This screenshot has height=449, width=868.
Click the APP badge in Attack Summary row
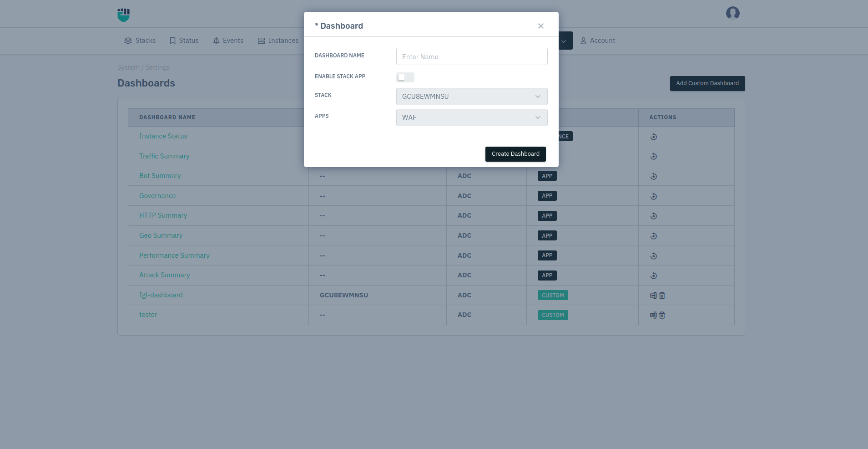coord(547,276)
